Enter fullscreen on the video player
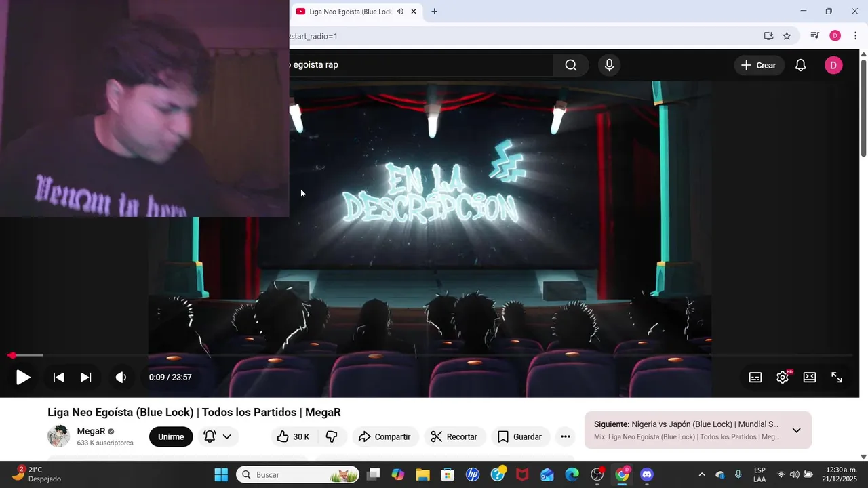The height and width of the screenshot is (488, 868). coord(837,378)
